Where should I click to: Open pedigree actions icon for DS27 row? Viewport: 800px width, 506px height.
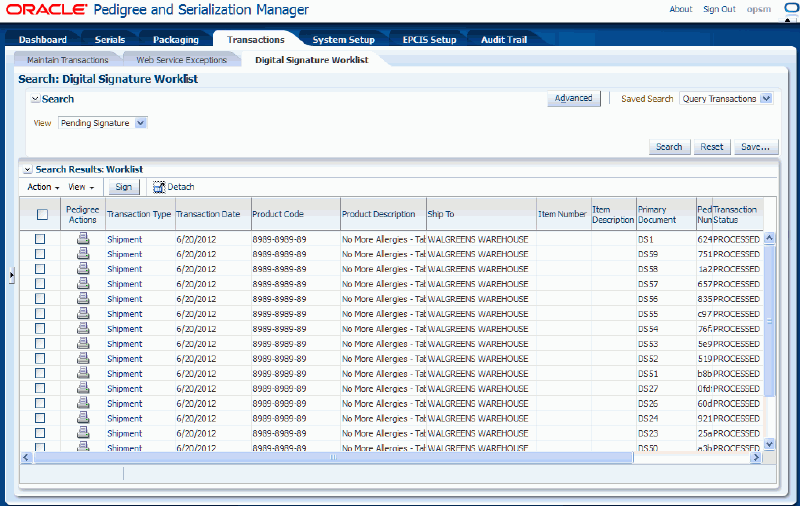point(83,388)
